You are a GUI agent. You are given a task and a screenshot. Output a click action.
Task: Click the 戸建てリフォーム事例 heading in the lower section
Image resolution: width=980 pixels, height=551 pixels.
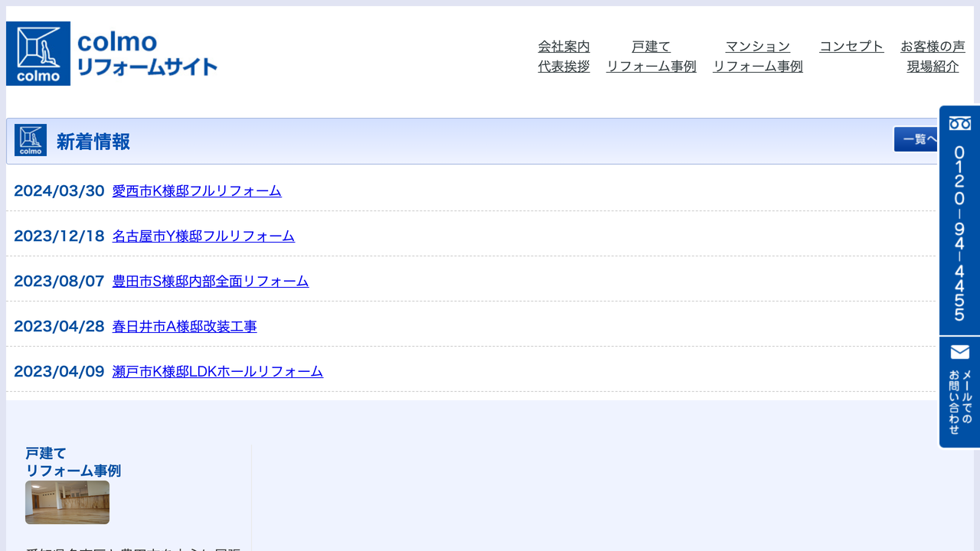pyautogui.click(x=73, y=462)
